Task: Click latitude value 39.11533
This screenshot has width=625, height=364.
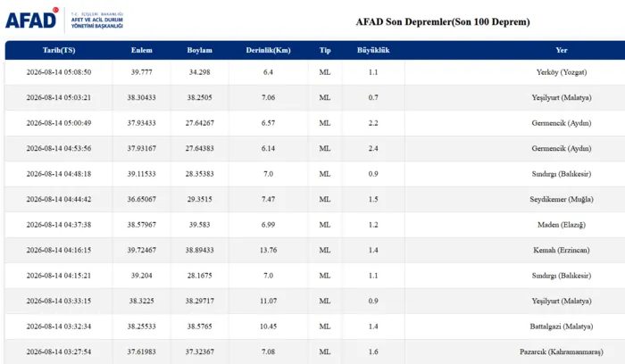Action: pos(141,174)
